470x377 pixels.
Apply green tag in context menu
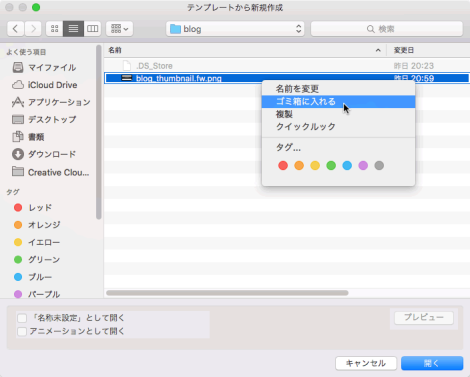click(x=331, y=166)
